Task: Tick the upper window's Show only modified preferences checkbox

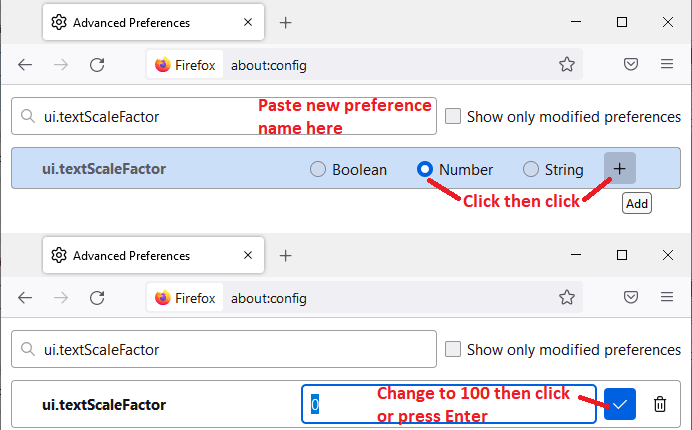Action: 453,116
